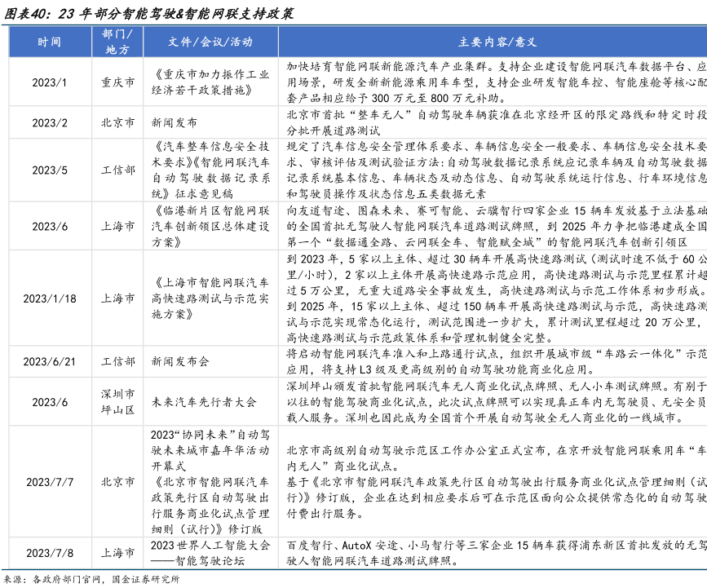Select the 2023/5 date cell
Screen dimensions: 707x588
coord(49,170)
